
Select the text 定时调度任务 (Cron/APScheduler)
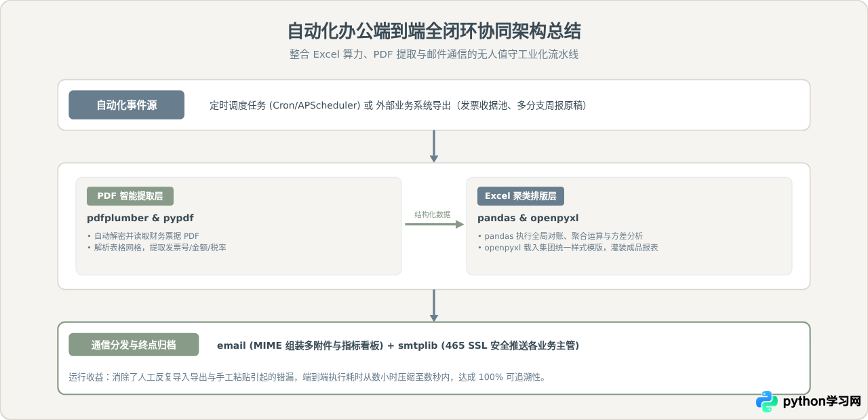285,106
